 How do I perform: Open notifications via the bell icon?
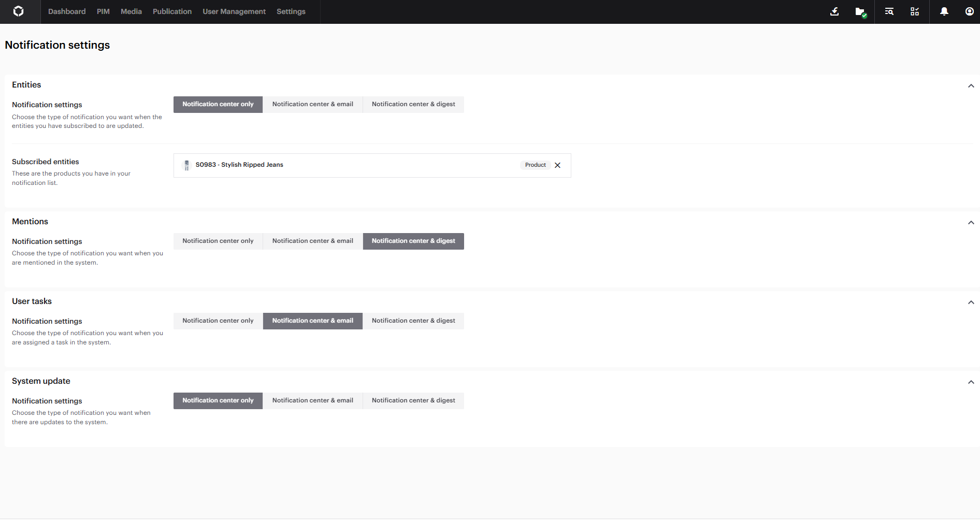[x=944, y=11]
